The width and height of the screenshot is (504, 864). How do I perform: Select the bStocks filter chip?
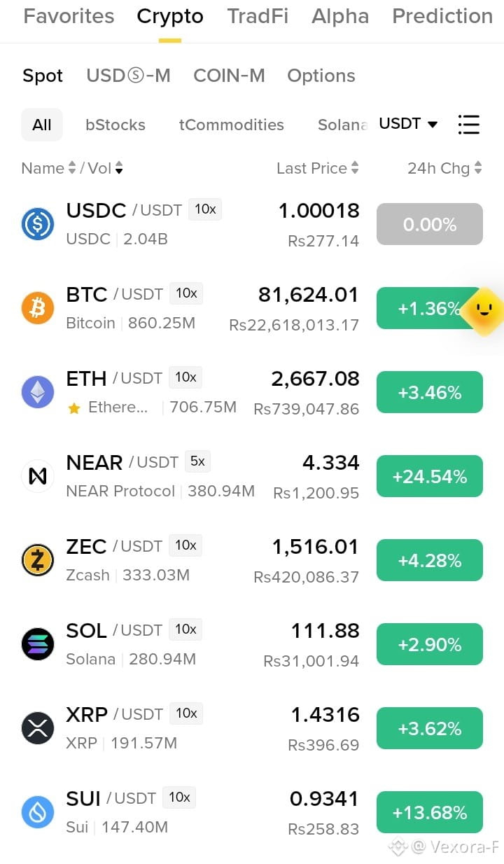point(115,125)
